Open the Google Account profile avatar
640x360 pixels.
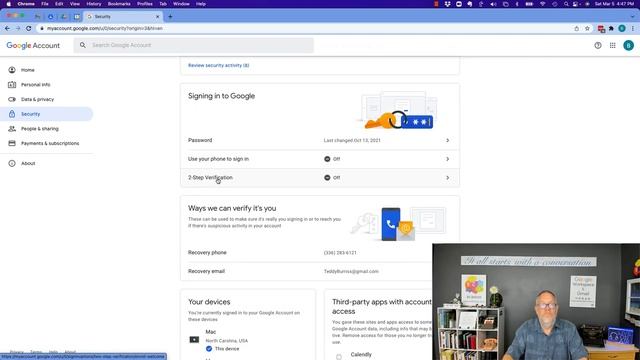pyautogui.click(x=629, y=45)
